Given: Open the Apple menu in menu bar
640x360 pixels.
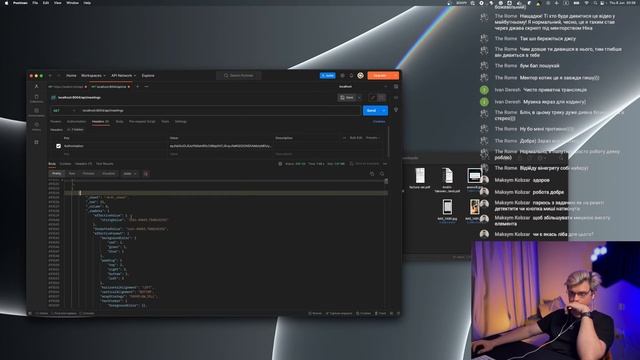Looking at the screenshot, I should coord(6,2).
